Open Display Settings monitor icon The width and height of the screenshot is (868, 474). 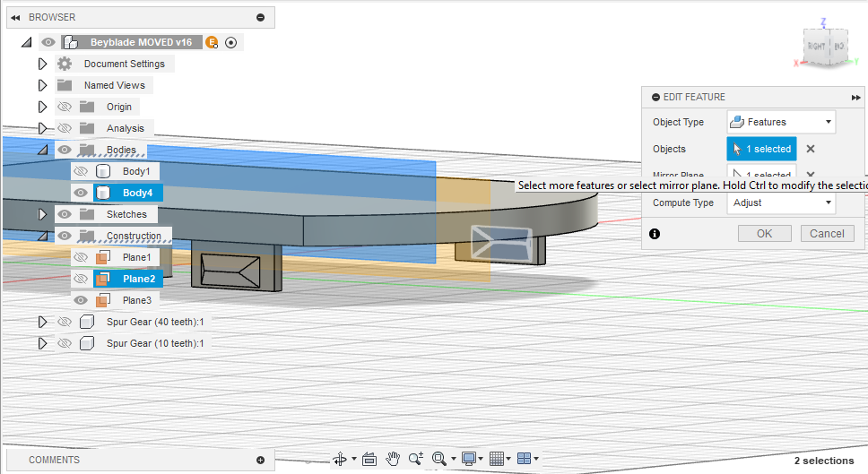tap(469, 459)
